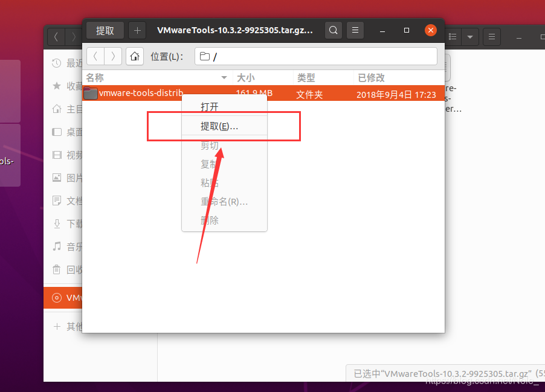This screenshot has height=392, width=545.
Task: Go back in the Files window
Action: click(x=56, y=37)
